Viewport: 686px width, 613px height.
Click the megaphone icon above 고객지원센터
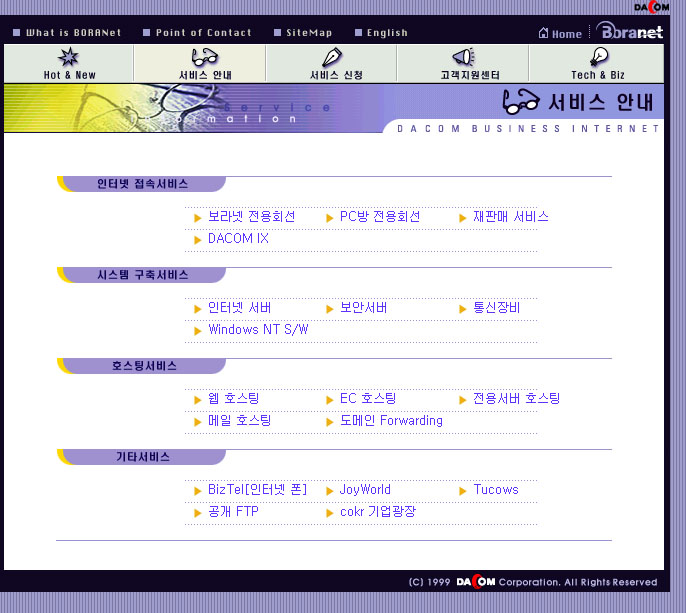[463, 57]
